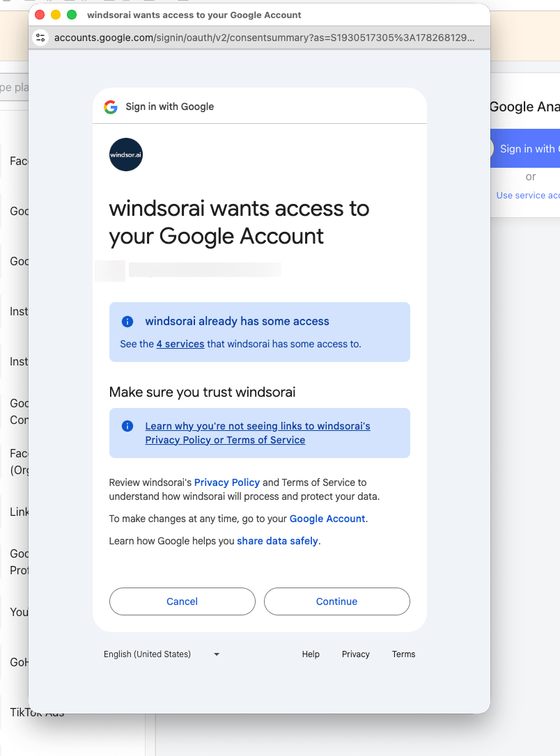Click 'Sign in with' button in background window
The width and height of the screenshot is (560, 756).
pos(525,148)
